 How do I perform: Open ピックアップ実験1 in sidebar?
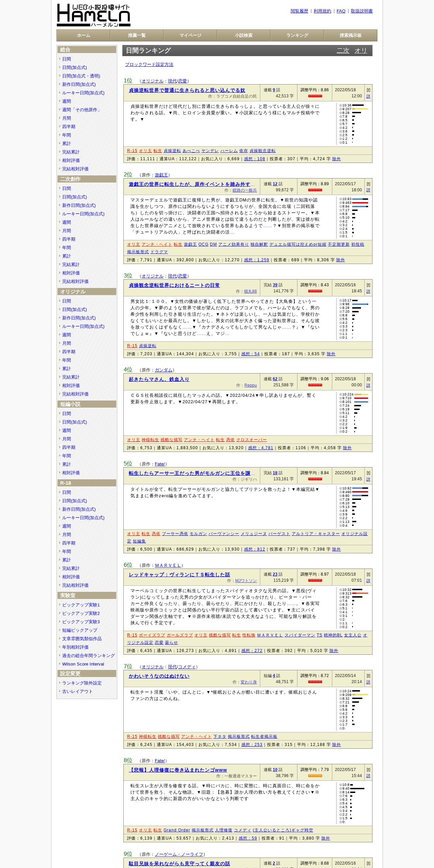tap(81, 605)
